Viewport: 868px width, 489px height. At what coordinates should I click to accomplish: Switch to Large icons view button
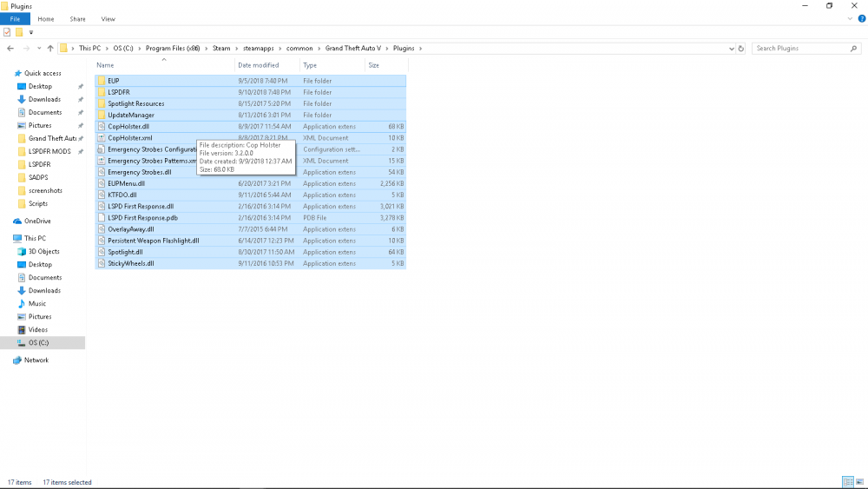pyautogui.click(x=859, y=482)
